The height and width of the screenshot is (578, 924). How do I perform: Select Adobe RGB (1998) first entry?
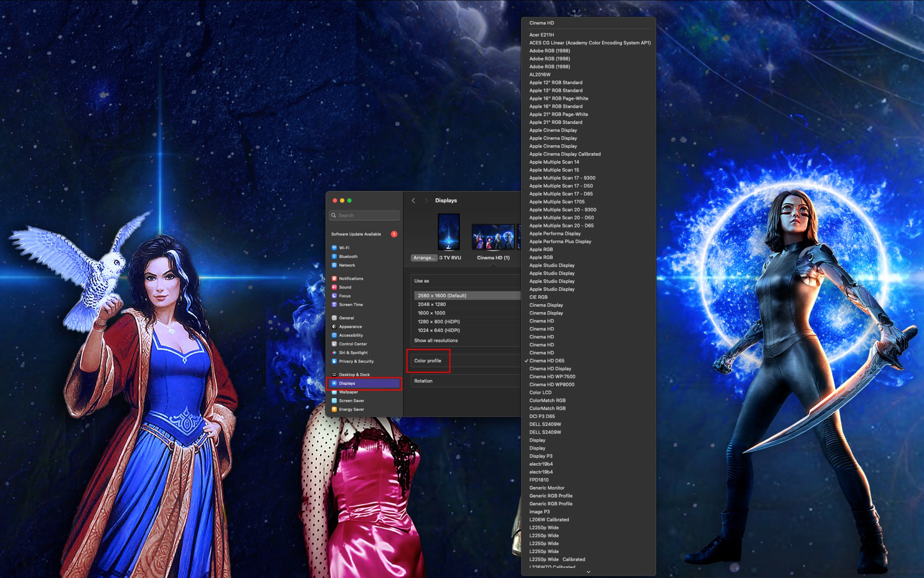coord(549,51)
